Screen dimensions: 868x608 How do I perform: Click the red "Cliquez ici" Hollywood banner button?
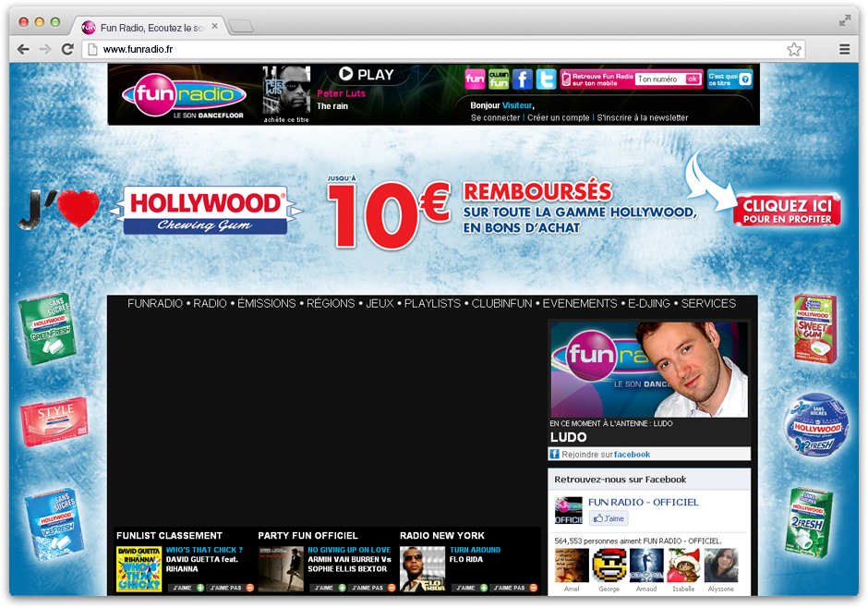[787, 210]
